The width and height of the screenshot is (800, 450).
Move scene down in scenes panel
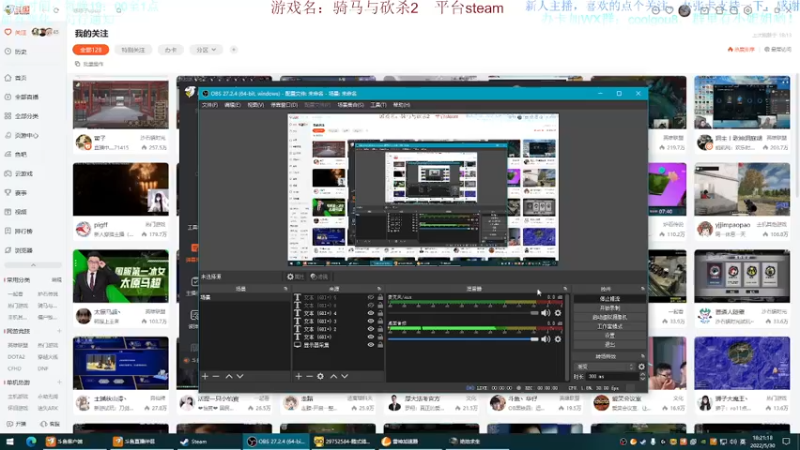[240, 377]
